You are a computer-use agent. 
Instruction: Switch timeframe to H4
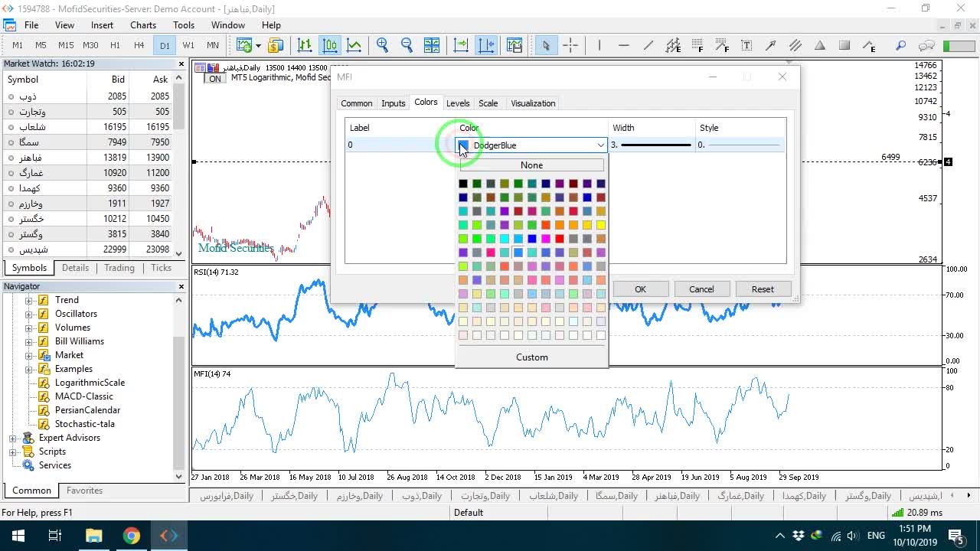click(x=139, y=45)
